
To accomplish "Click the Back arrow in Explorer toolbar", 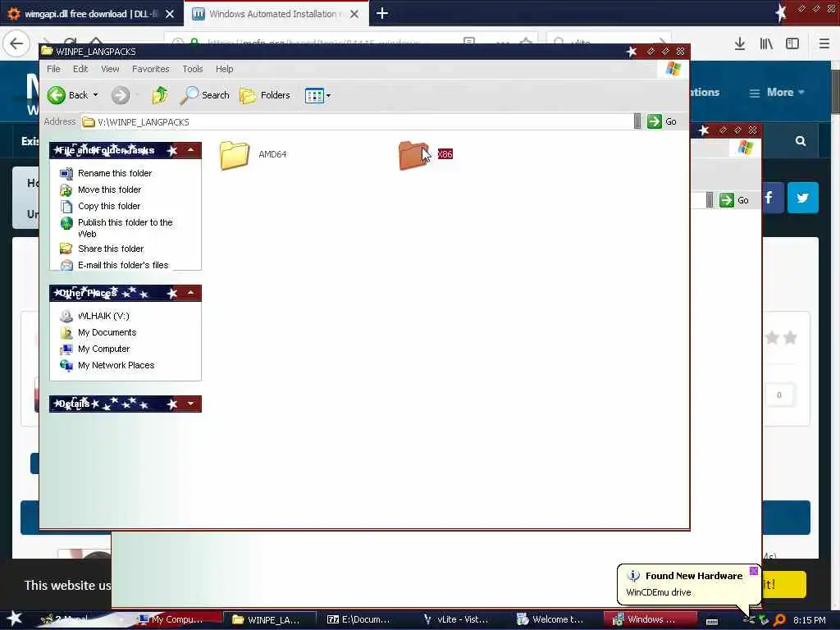I will coord(57,95).
